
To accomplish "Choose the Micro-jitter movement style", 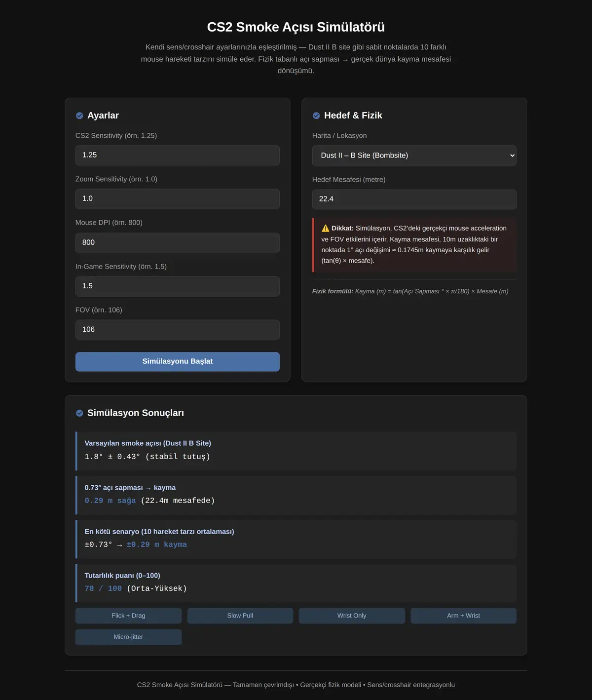I will (128, 637).
